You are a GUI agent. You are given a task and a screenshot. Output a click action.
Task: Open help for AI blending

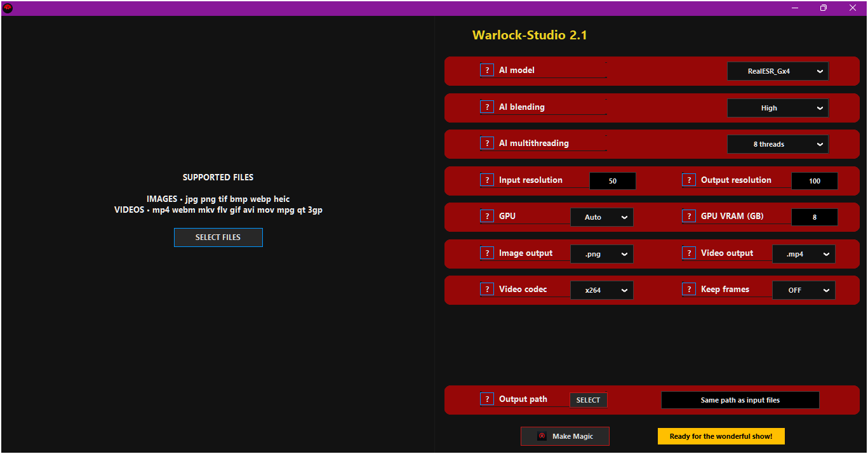[x=487, y=107]
